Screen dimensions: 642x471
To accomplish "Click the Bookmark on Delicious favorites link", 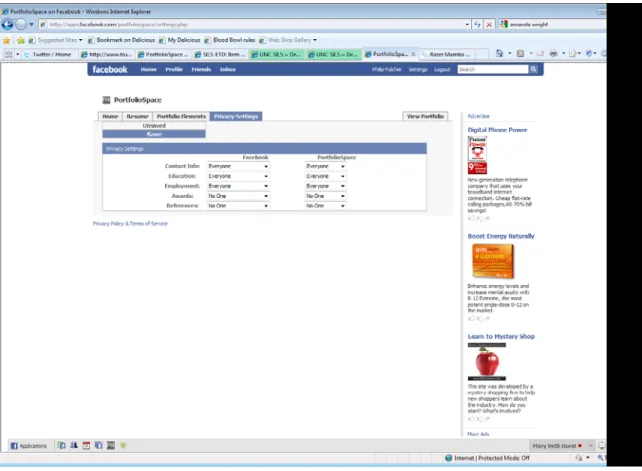I will click(x=122, y=40).
